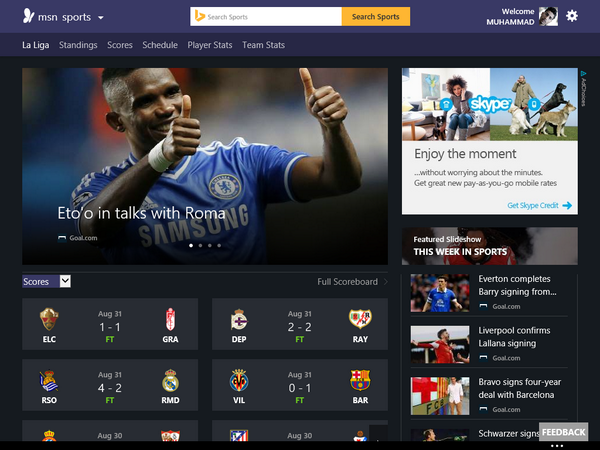Click the Search Sports button
600x450 pixels.
click(376, 16)
